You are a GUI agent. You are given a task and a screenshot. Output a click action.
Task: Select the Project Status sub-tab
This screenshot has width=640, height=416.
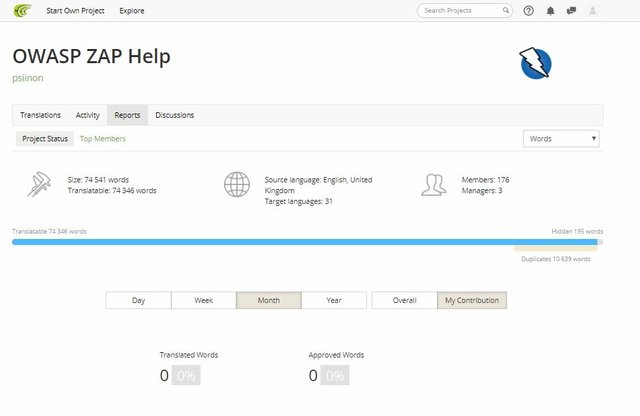45,139
